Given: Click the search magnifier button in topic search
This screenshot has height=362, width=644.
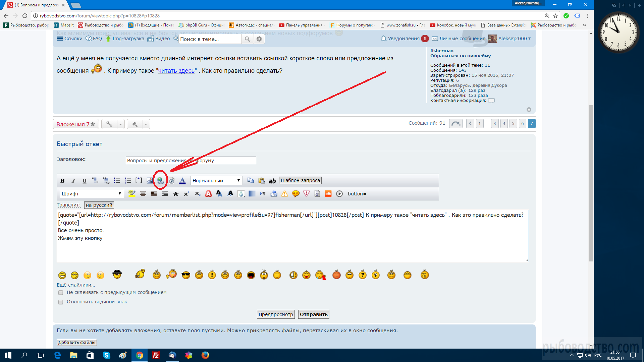Looking at the screenshot, I should 247,39.
